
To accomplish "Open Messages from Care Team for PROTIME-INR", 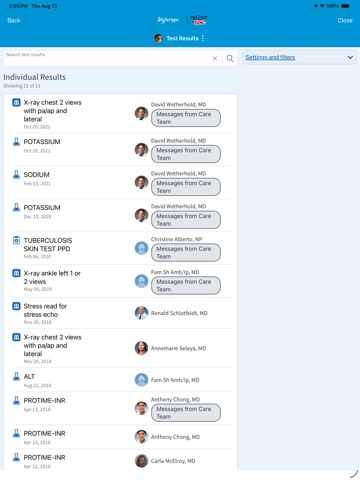I will click(186, 413).
